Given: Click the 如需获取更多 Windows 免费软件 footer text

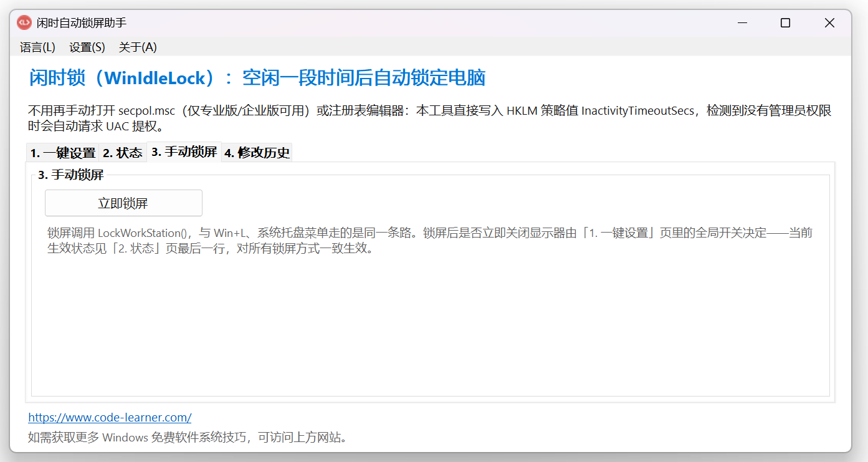Looking at the screenshot, I should [188, 437].
